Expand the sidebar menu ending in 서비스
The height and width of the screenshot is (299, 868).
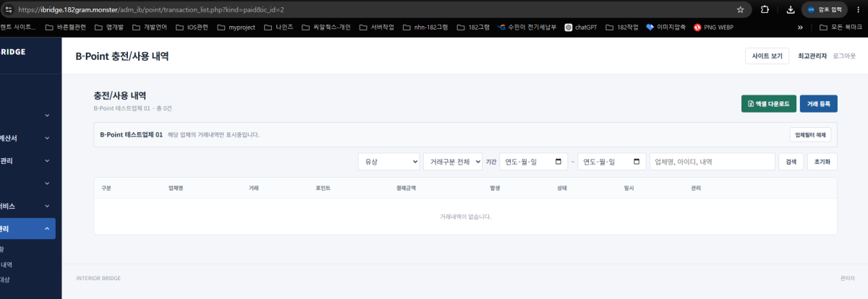(28, 206)
